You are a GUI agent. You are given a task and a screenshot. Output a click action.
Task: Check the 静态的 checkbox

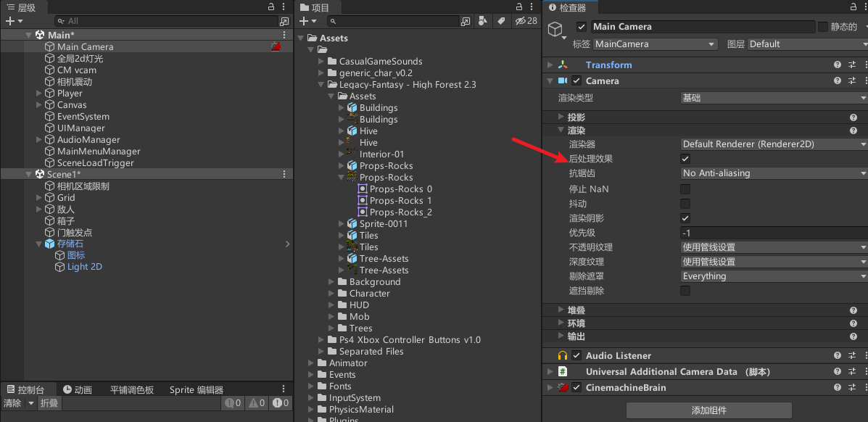click(823, 27)
